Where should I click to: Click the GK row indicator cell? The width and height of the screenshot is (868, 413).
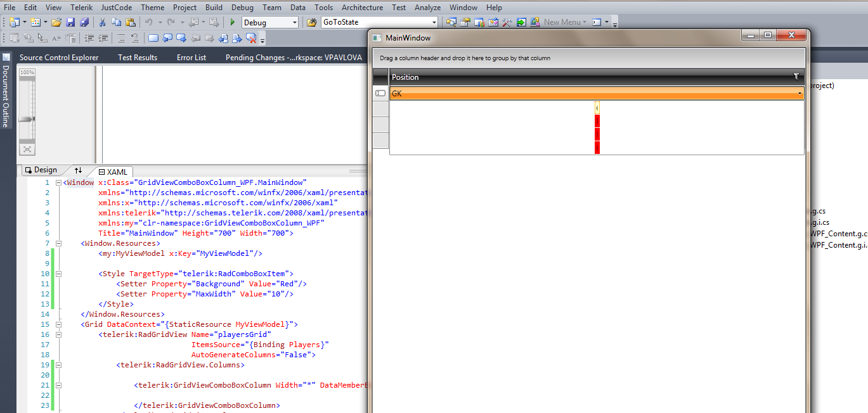380,93
